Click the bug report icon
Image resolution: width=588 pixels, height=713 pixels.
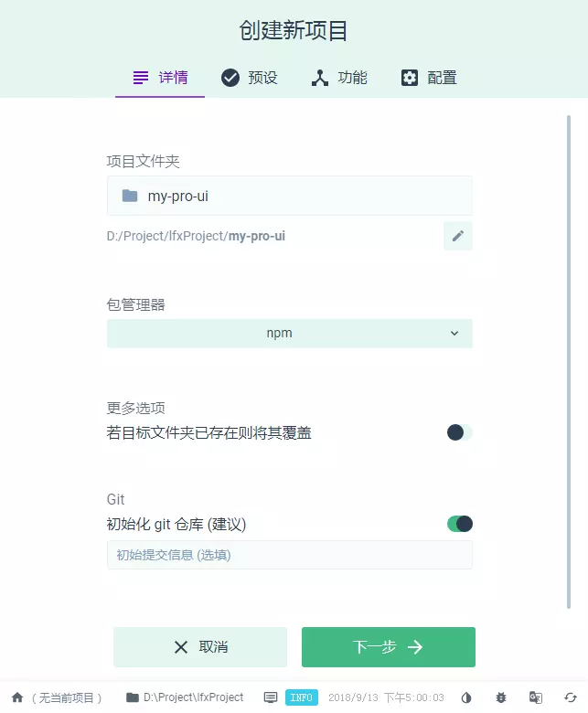click(501, 697)
